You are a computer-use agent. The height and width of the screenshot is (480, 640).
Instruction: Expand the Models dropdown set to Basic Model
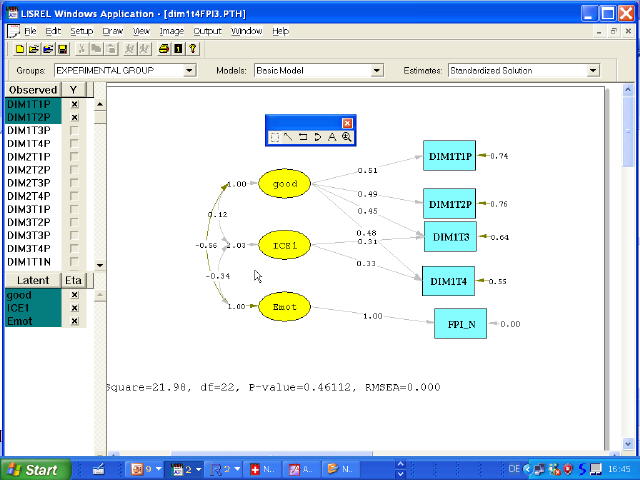[377, 71]
